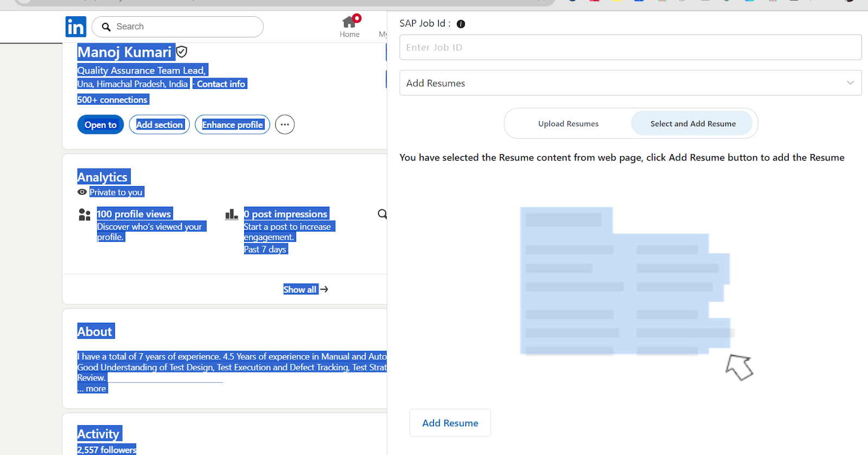Click the LinkedIn logo icon
The width and height of the screenshot is (868, 455).
point(76,27)
